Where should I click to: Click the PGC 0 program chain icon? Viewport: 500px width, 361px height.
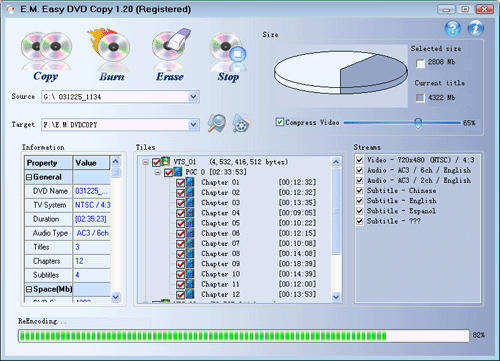pos(178,172)
